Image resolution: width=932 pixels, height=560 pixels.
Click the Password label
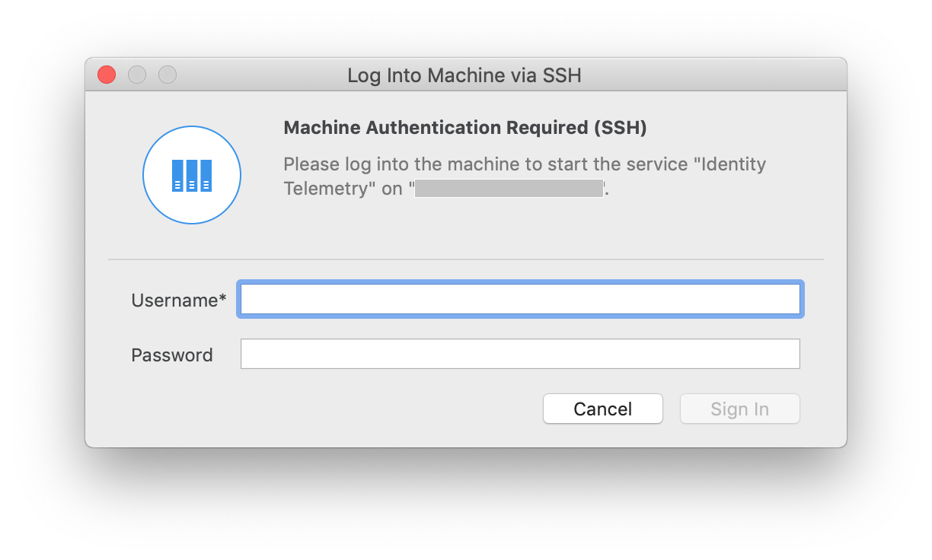pyautogui.click(x=172, y=355)
